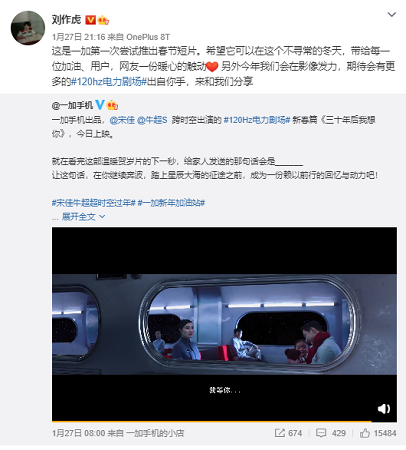406x450 pixels.
Task: Click the repost icon showing 674
Action: (288, 433)
